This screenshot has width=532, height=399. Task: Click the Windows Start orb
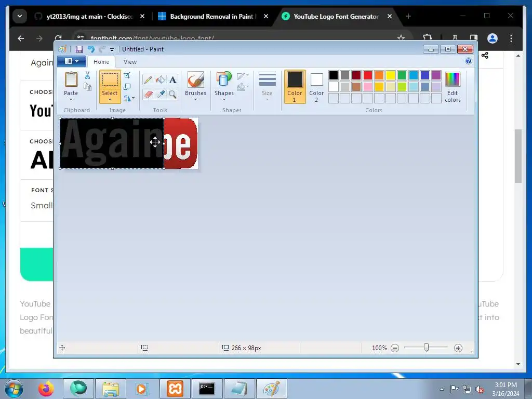coord(14,389)
